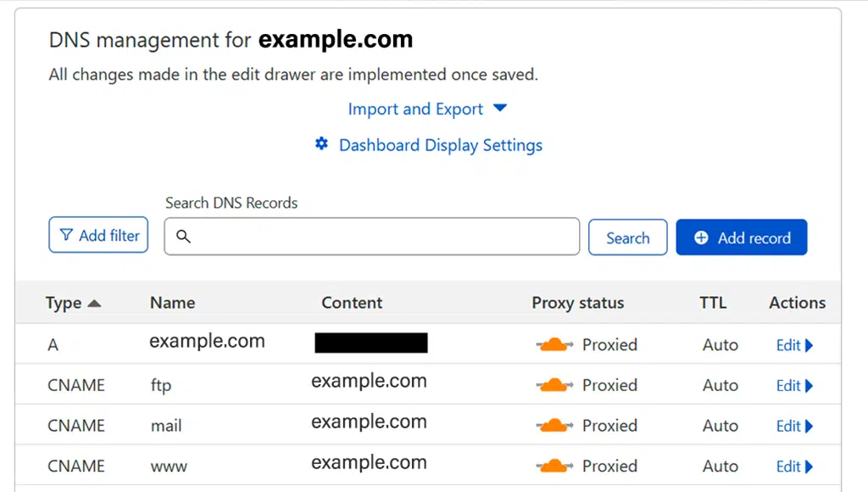Image resolution: width=868 pixels, height=492 pixels.
Task: Click the orange cloud icon for www record
Action: 554,466
